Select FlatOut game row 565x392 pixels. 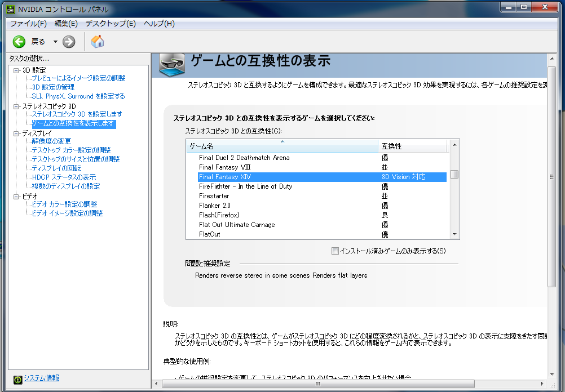(322, 234)
